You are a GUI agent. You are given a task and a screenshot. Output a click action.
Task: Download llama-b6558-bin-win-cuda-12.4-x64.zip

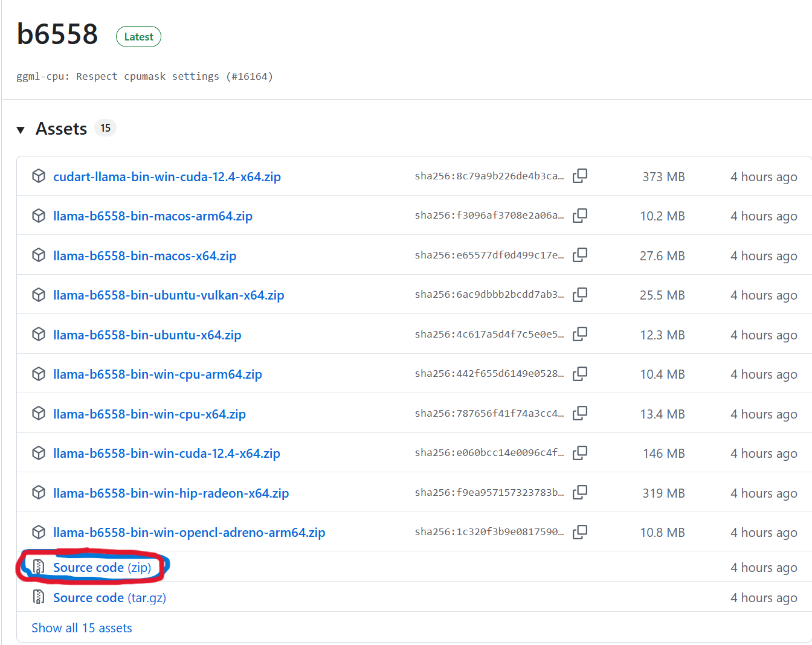pos(167,454)
